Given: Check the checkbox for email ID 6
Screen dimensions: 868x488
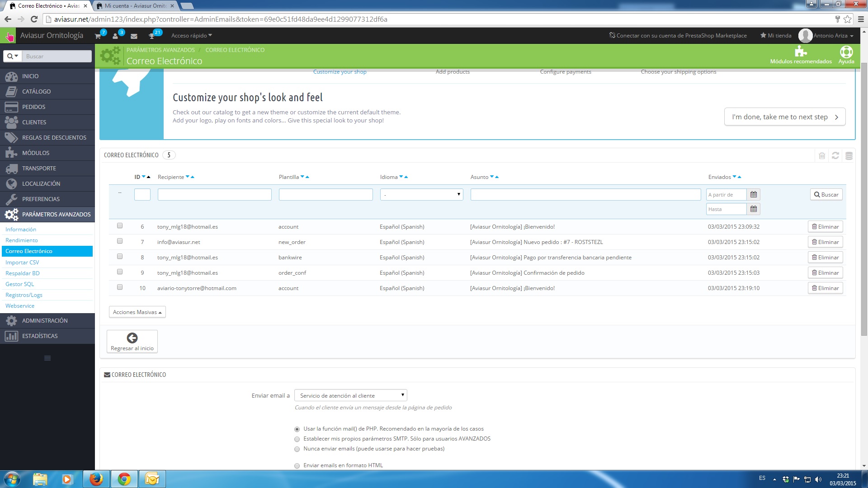Looking at the screenshot, I should click(x=120, y=226).
